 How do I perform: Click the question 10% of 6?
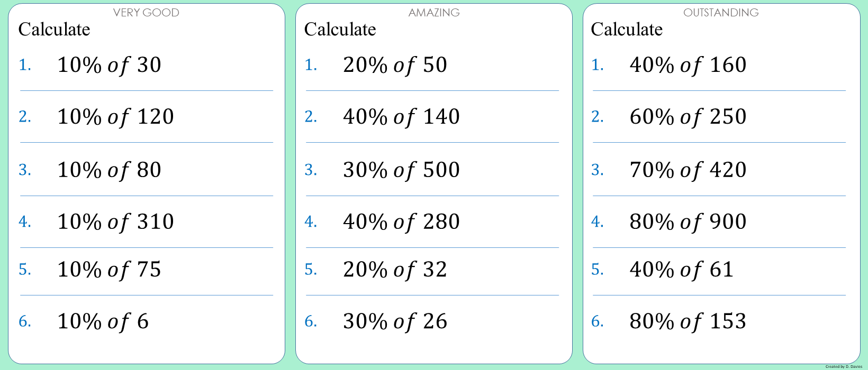point(103,321)
